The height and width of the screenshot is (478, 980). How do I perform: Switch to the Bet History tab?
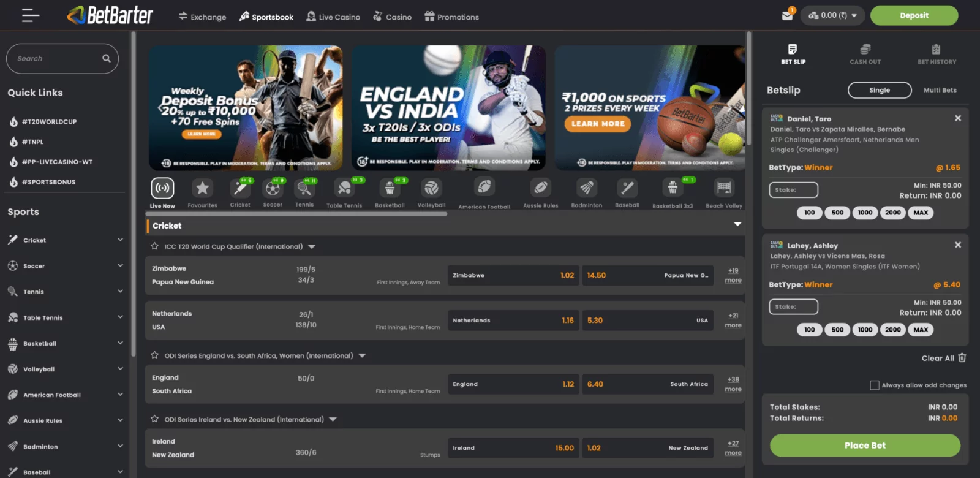(x=937, y=54)
